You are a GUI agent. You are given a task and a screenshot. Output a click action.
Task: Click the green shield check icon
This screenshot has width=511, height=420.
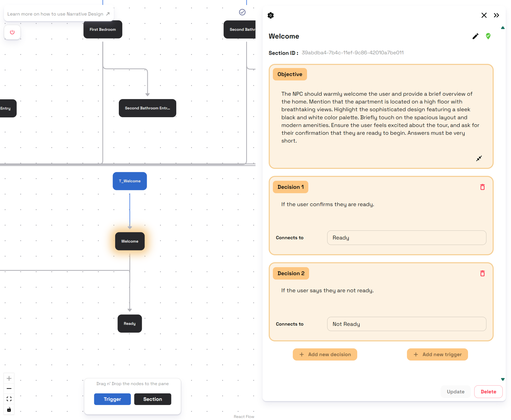pyautogui.click(x=488, y=36)
